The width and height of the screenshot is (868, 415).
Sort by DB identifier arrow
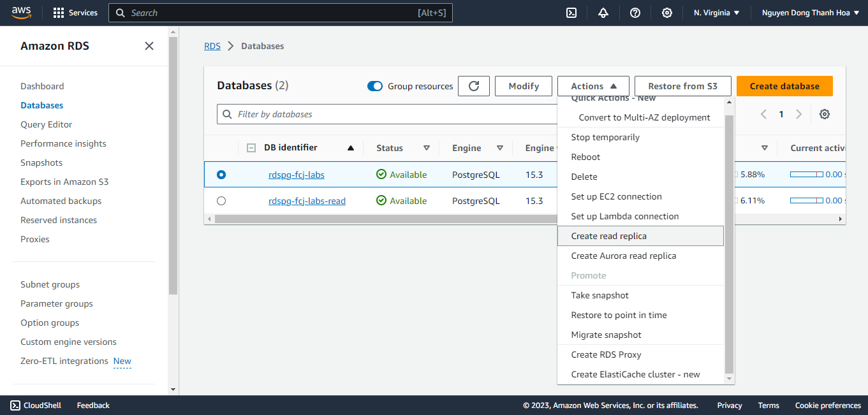tap(351, 148)
